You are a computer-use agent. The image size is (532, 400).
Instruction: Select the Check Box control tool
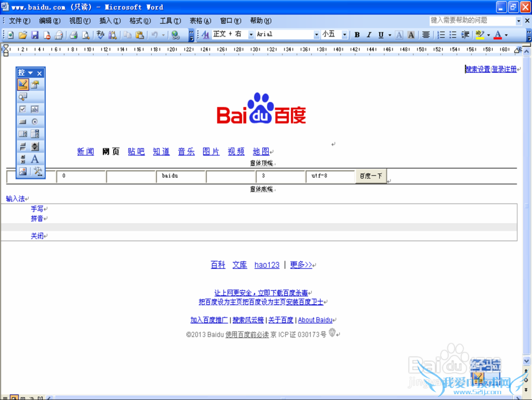pos(23,109)
